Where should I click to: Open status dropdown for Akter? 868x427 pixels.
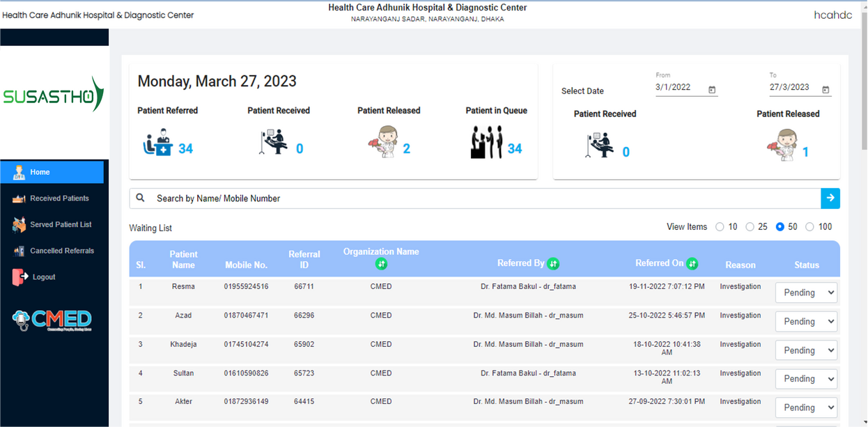(806, 407)
